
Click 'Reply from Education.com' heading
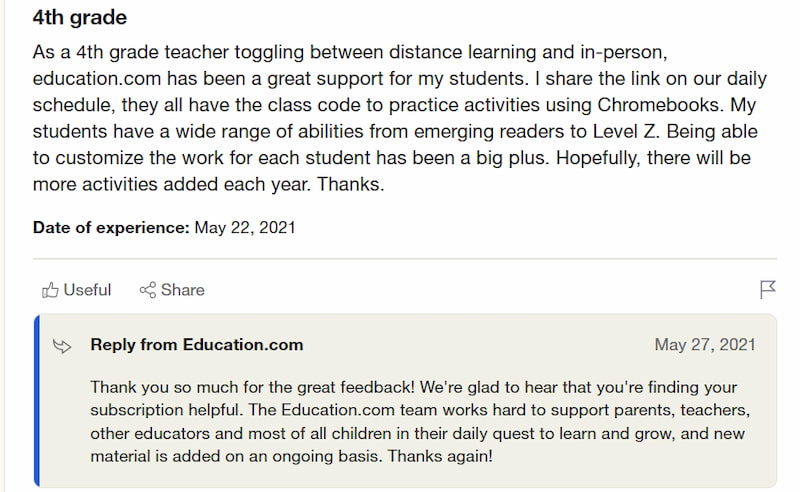pyautogui.click(x=196, y=345)
